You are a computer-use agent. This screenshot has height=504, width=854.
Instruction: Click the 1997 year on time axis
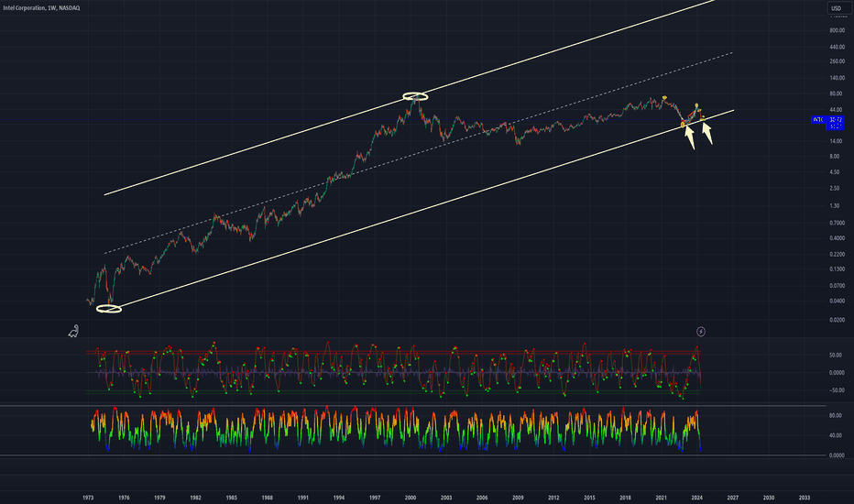coord(375,498)
